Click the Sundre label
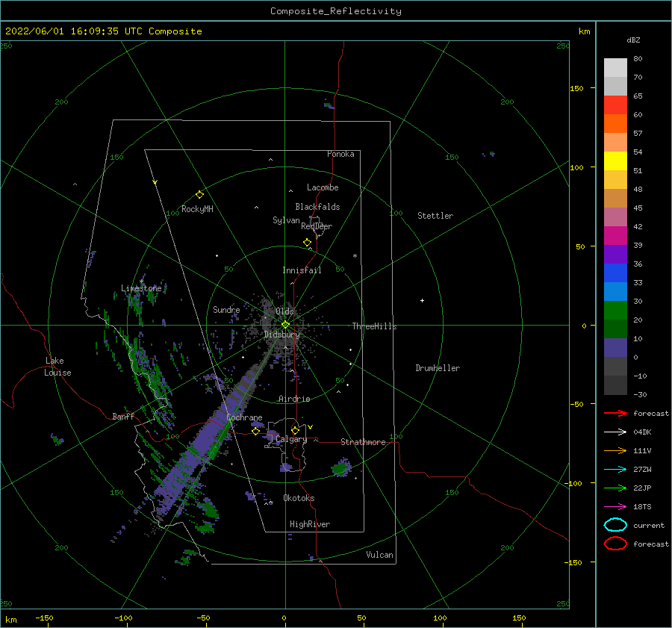The height and width of the screenshot is (628, 672). click(x=226, y=309)
